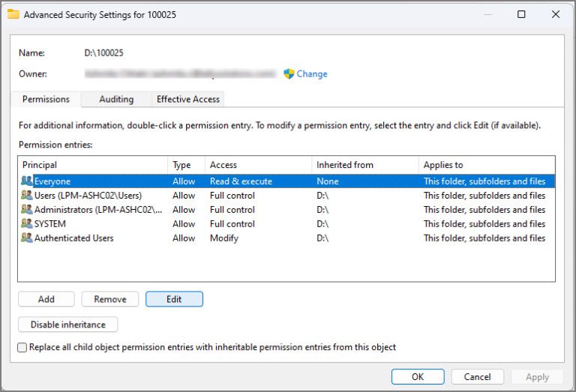
Task: Click Disable inheritance button
Action: pos(67,325)
